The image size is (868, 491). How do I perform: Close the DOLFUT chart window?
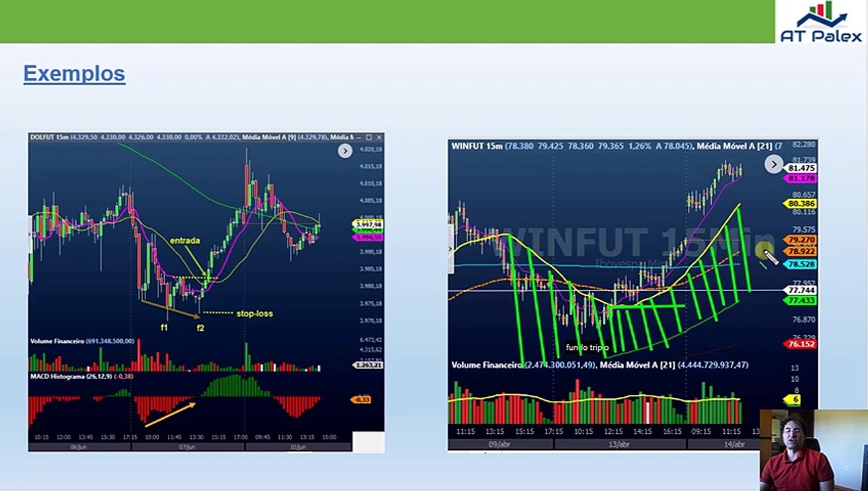pyautogui.click(x=379, y=137)
